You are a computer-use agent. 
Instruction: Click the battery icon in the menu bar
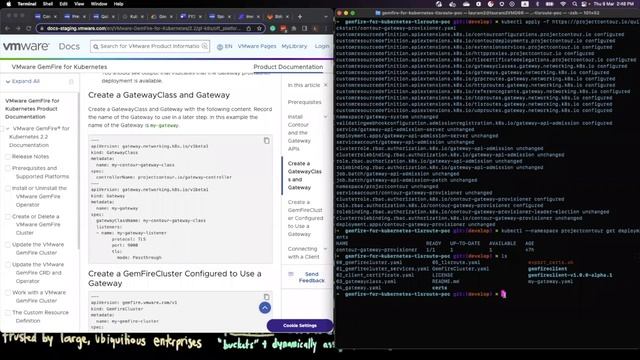click(550, 4)
